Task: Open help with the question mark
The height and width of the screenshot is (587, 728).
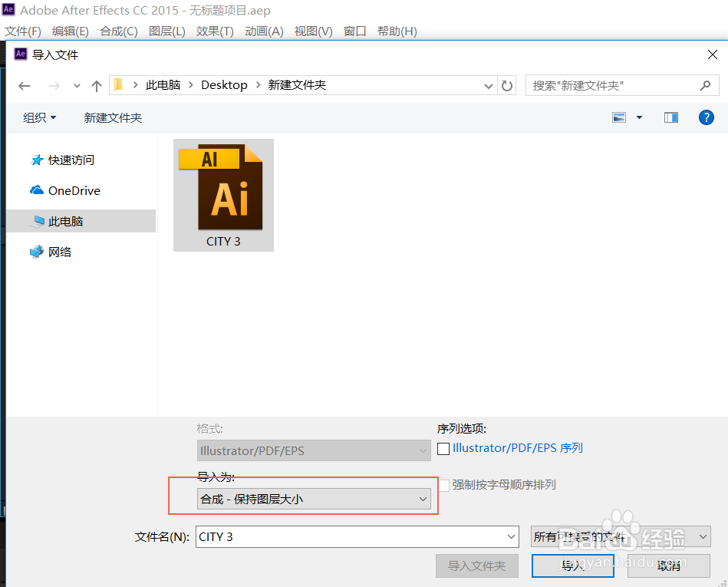Action: pyautogui.click(x=707, y=117)
